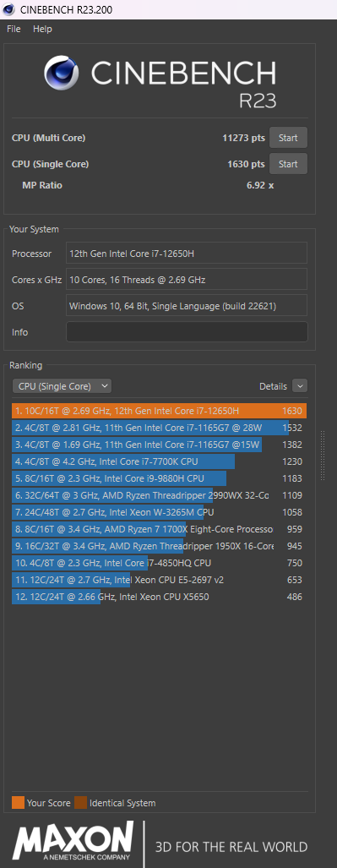Open the CPU (Single Core) ranking dropdown

pos(62,386)
